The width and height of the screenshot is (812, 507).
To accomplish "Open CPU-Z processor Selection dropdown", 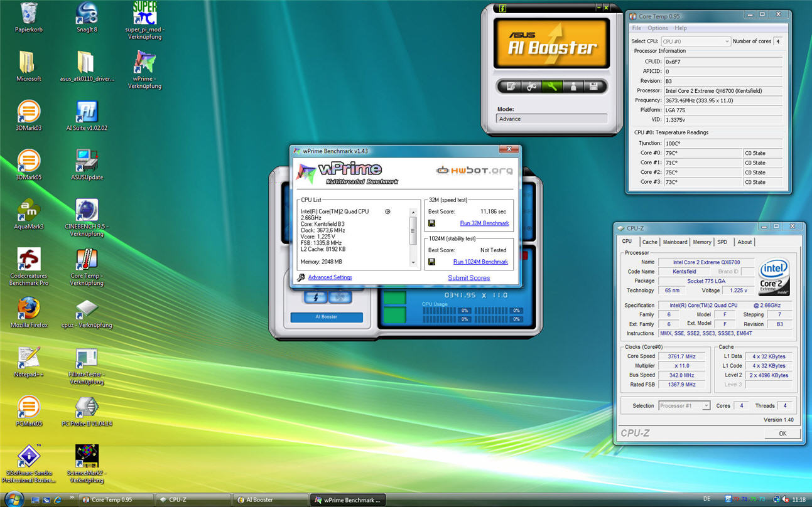I will click(x=685, y=405).
